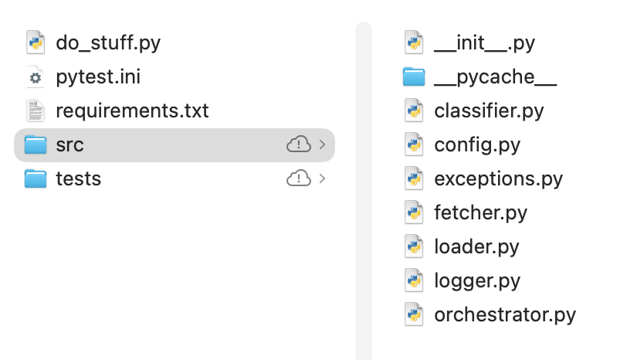Select the requirements.txt file name

[132, 110]
